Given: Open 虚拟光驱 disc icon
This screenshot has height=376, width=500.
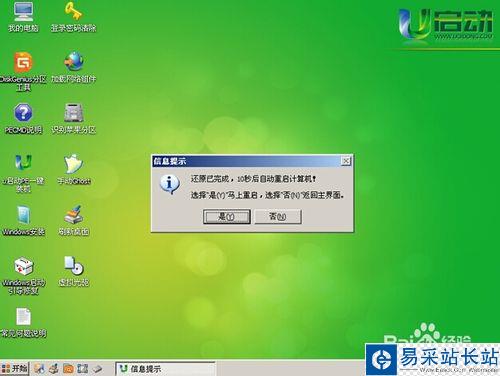Looking at the screenshot, I should [74, 271].
